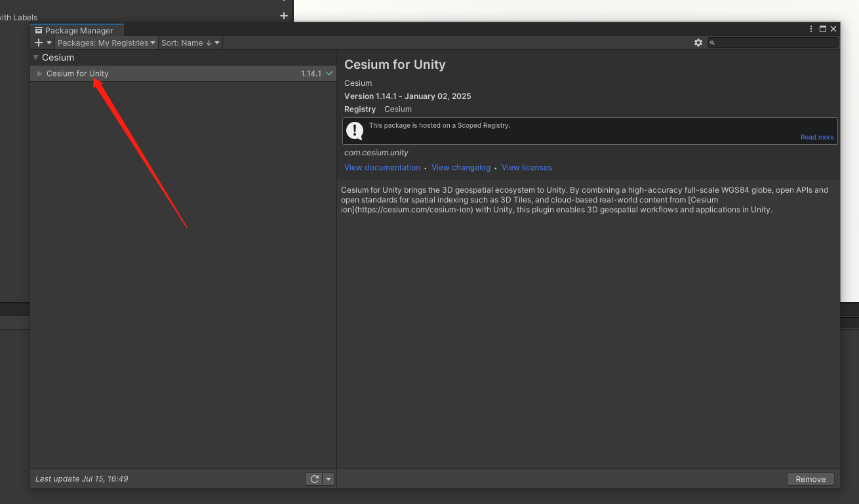Click the Registry Cesium label
This screenshot has height=504, width=859.
tap(378, 109)
